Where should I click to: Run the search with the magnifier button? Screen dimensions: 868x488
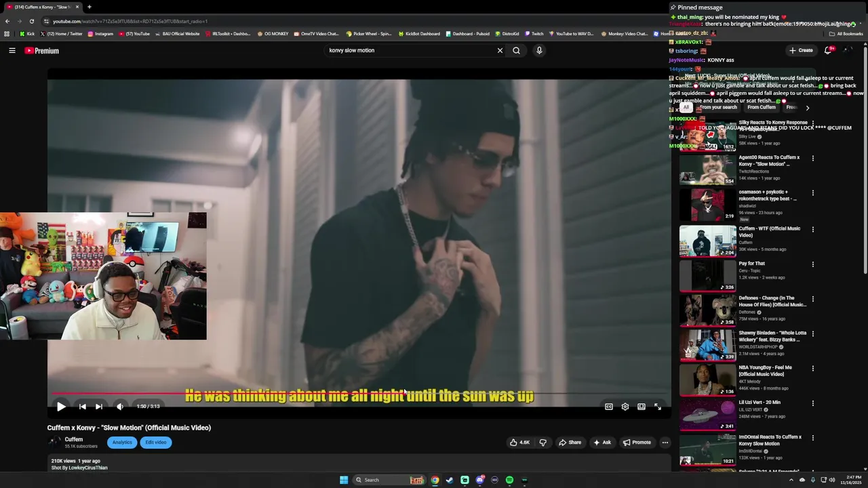point(517,50)
